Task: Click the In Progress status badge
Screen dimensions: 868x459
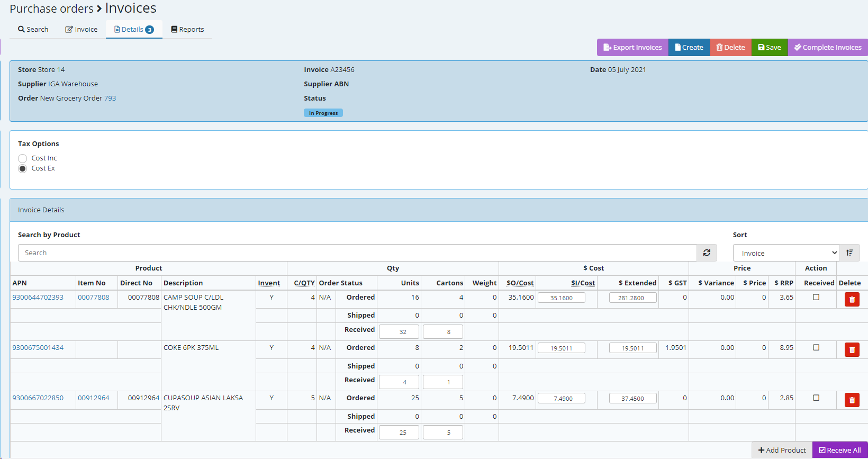Action: (323, 113)
